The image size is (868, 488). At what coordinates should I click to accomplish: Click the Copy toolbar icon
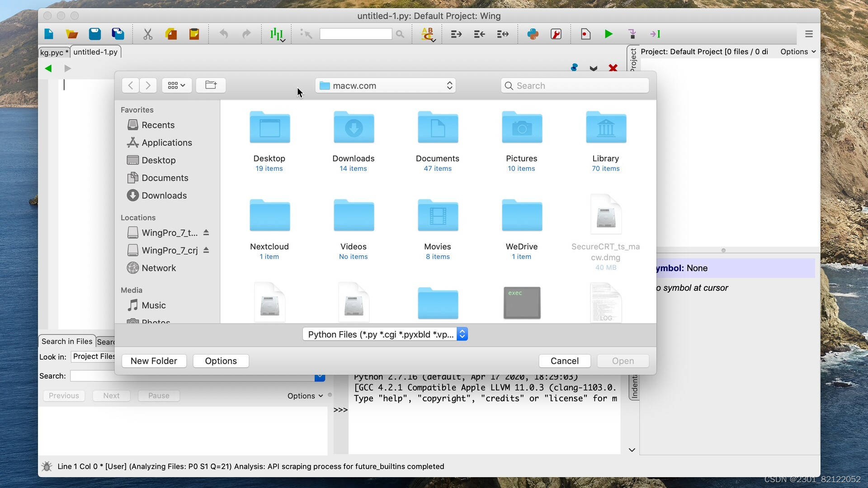tap(171, 34)
